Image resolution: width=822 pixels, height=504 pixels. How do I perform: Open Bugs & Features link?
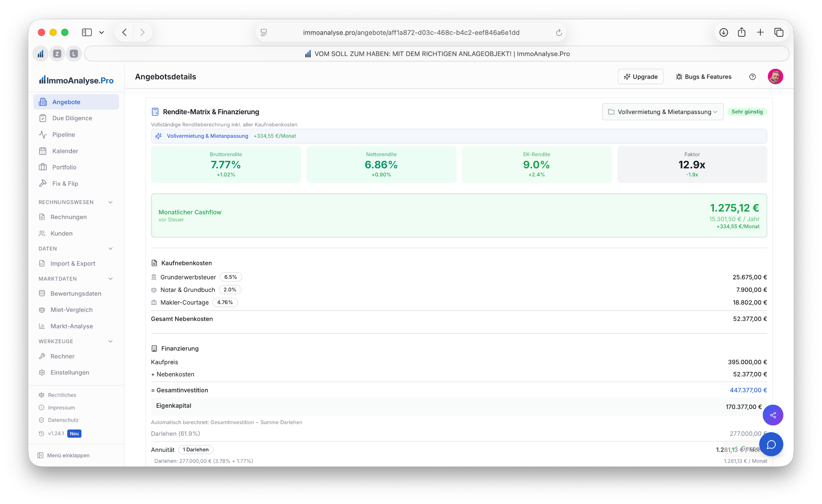point(703,77)
